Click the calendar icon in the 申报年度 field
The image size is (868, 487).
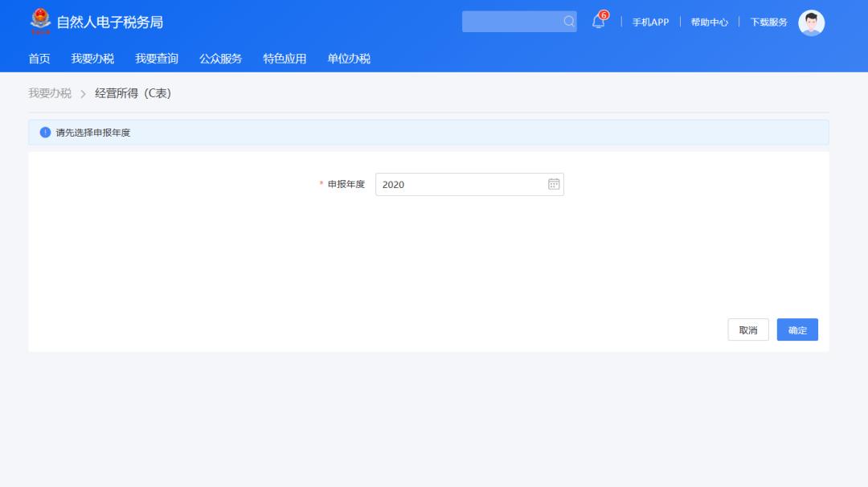[x=551, y=184]
